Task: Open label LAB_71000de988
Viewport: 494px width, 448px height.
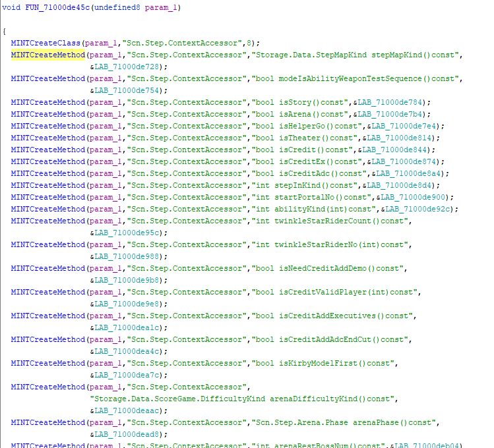Action: 127,257
